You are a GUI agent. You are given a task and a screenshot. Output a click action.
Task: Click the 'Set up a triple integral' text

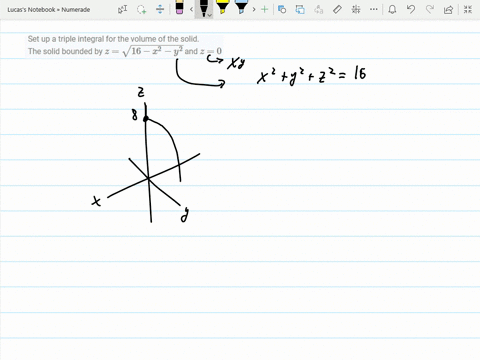pos(113,39)
